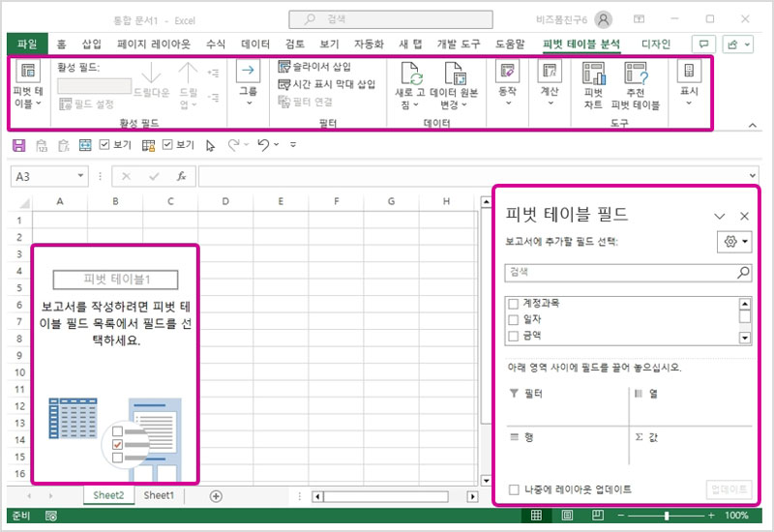This screenshot has width=774, height=532.
Task: Switch to Normal view in the status bar
Action: [536, 516]
